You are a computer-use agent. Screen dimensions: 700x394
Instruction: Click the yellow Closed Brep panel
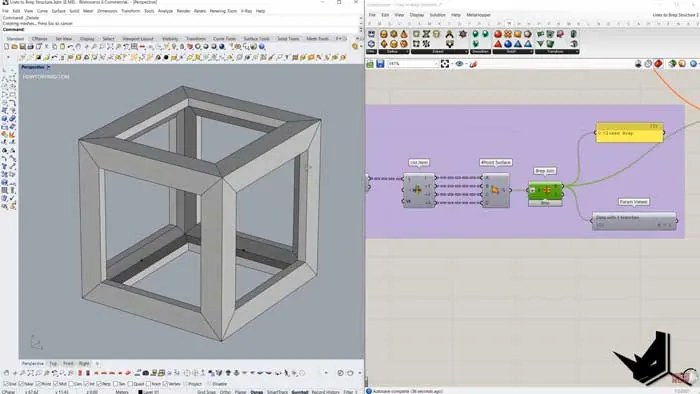629,133
